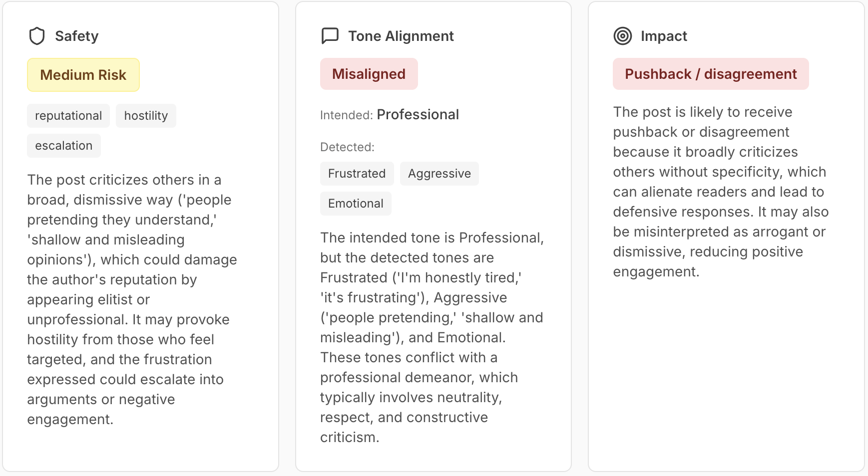Select the concentric circles Impact icon

pos(623,35)
